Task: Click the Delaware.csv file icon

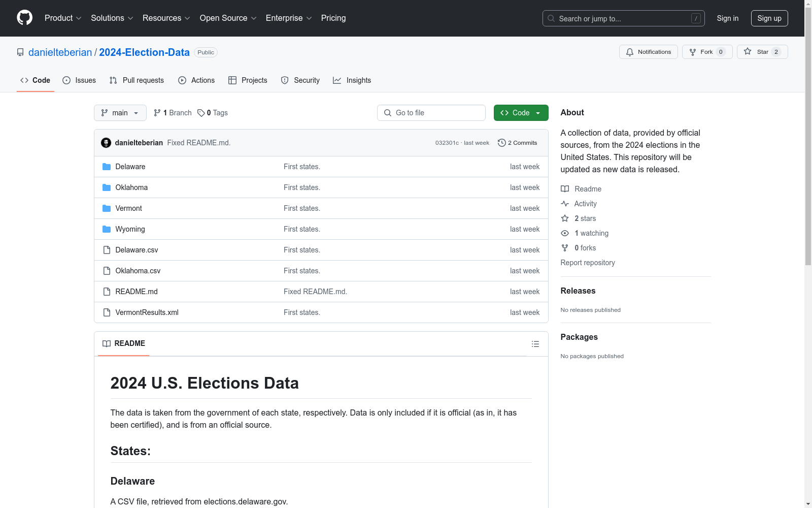Action: tap(107, 250)
